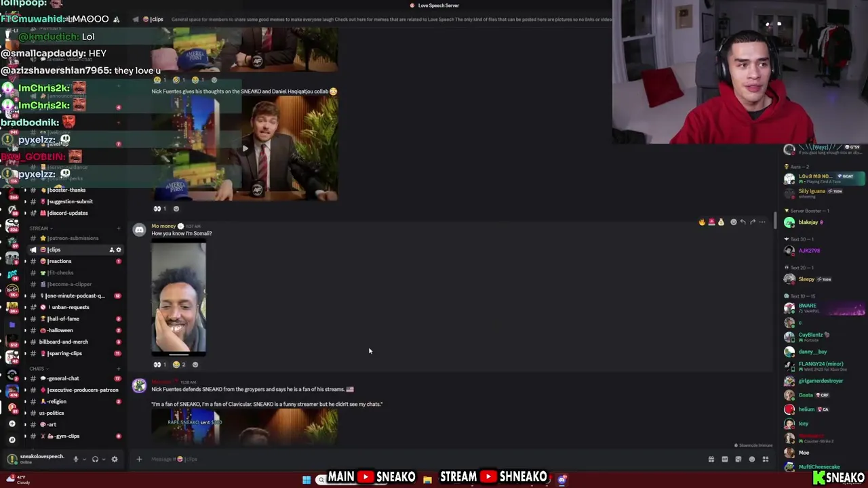
Task: Expand threads arrow beside executive-producers-patreon
Action: click(x=25, y=390)
